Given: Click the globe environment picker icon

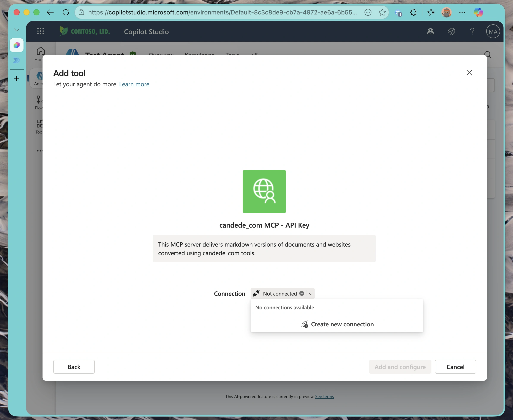Looking at the screenshot, I should point(431,31).
